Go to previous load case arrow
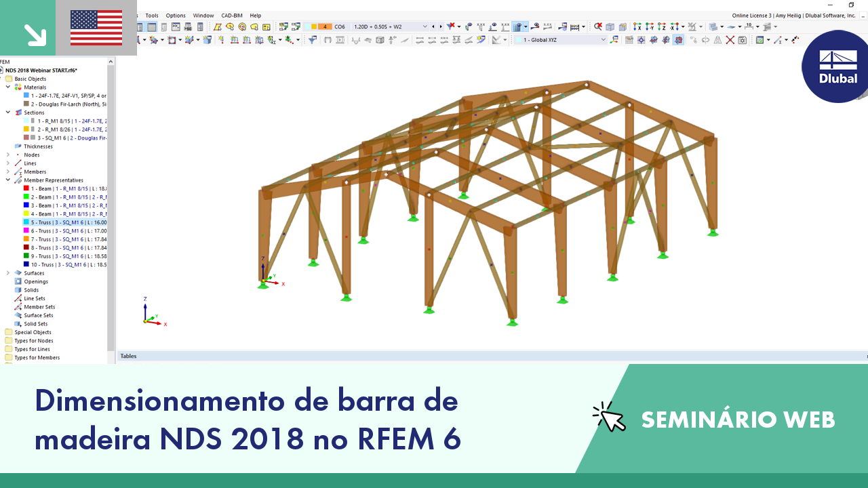Image resolution: width=868 pixels, height=488 pixels. (433, 26)
